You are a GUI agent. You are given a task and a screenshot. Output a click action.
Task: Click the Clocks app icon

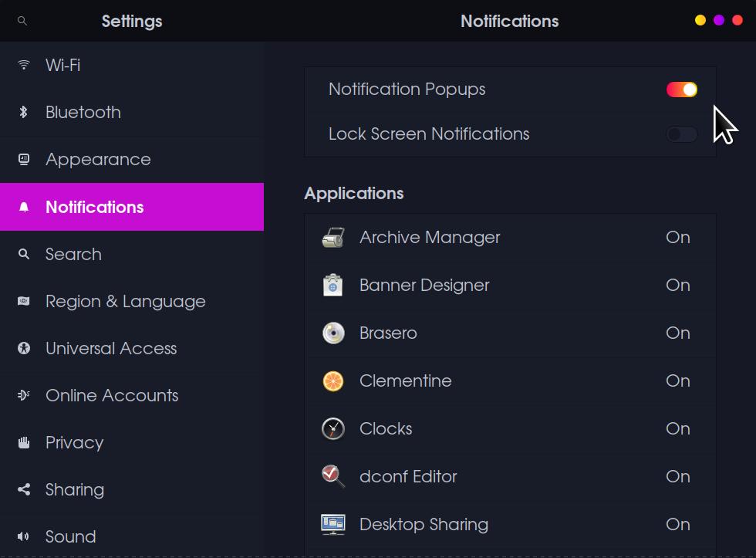tap(333, 429)
